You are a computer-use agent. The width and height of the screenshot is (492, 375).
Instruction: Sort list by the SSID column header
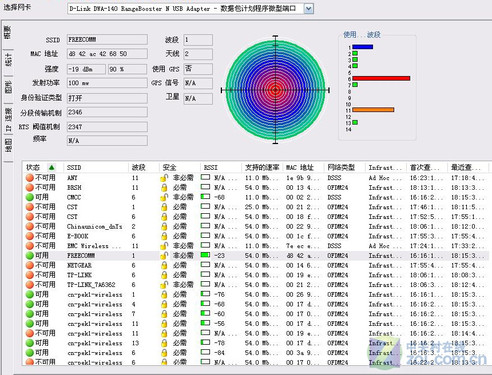tap(74, 167)
